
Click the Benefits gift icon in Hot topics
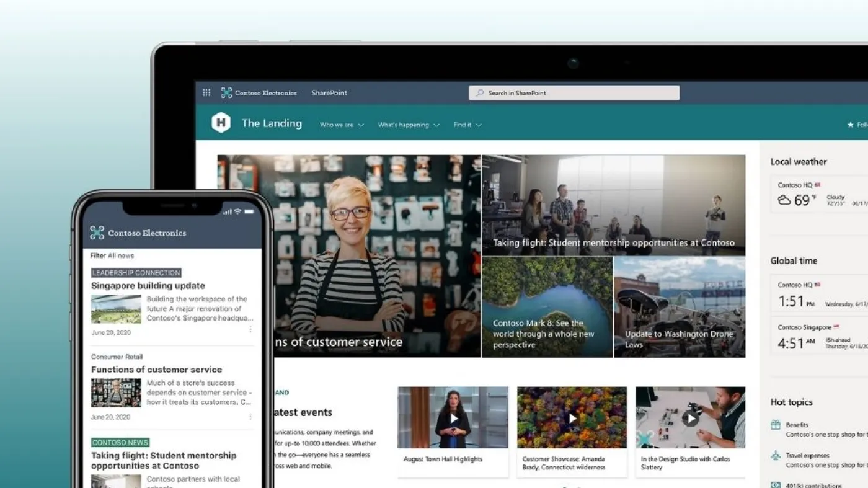[x=776, y=425]
